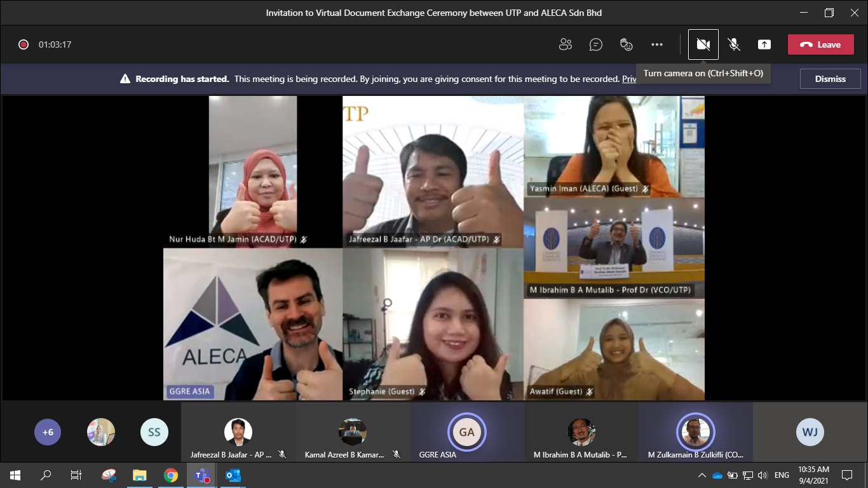This screenshot has height=488, width=868.
Task: Open network settings from tray icon
Action: point(748,475)
